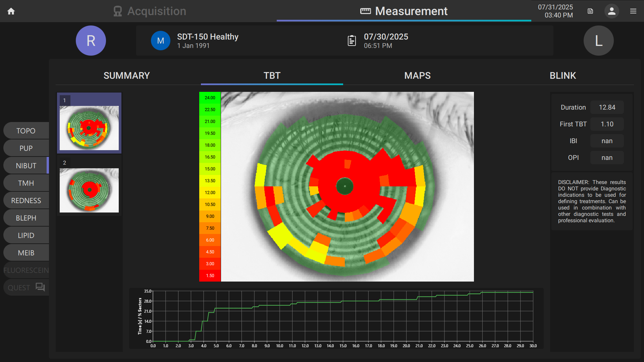Screen dimensions: 644x362
Task: Select acquisition thumbnail number 2
Action: pos(89,190)
